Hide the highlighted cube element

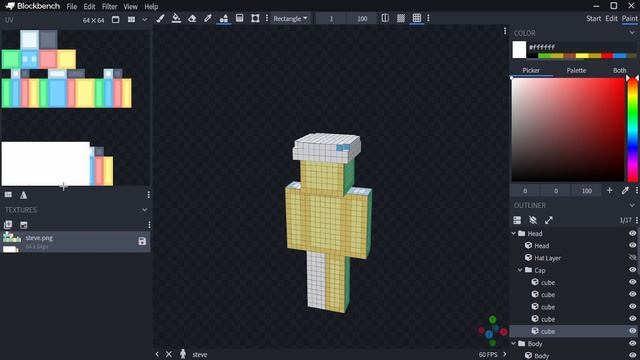click(632, 331)
